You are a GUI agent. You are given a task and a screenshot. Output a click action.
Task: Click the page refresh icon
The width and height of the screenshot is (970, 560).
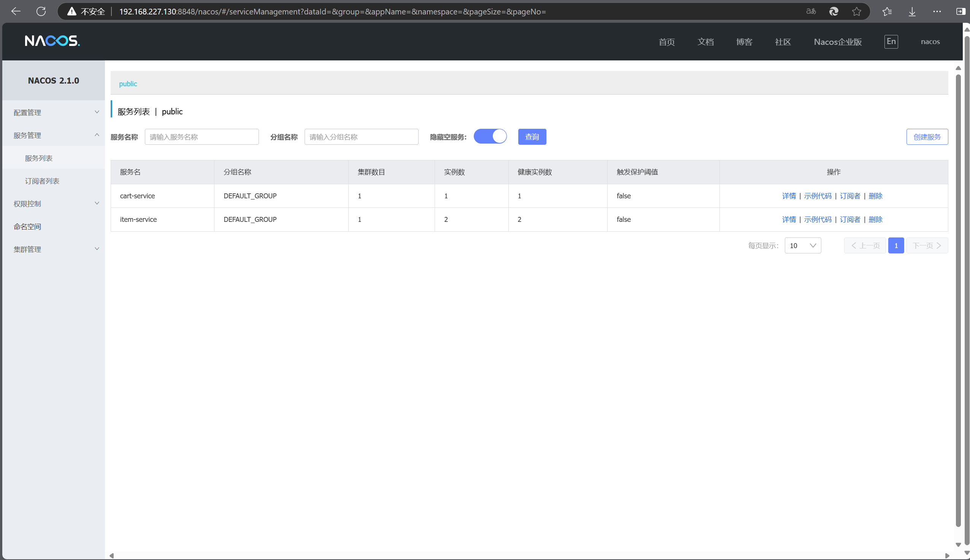tap(41, 11)
